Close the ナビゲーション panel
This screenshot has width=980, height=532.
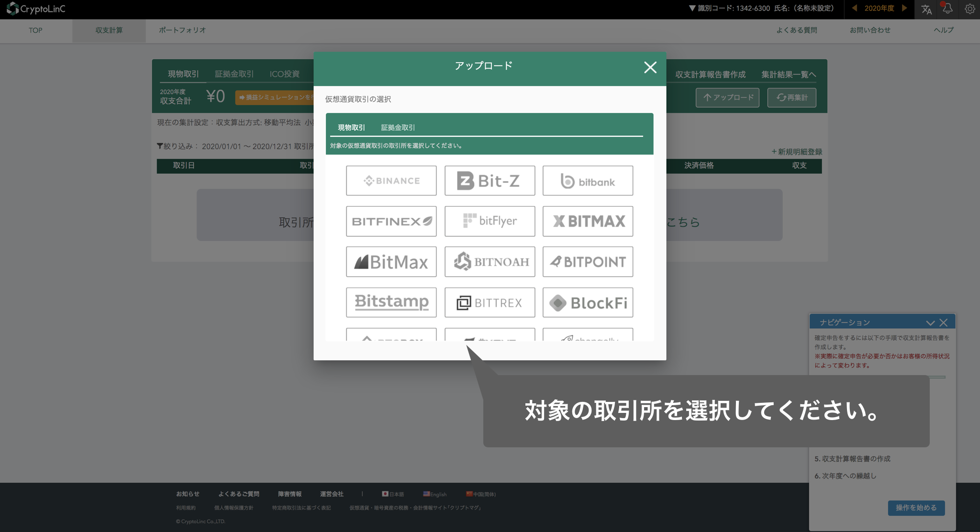tap(943, 323)
